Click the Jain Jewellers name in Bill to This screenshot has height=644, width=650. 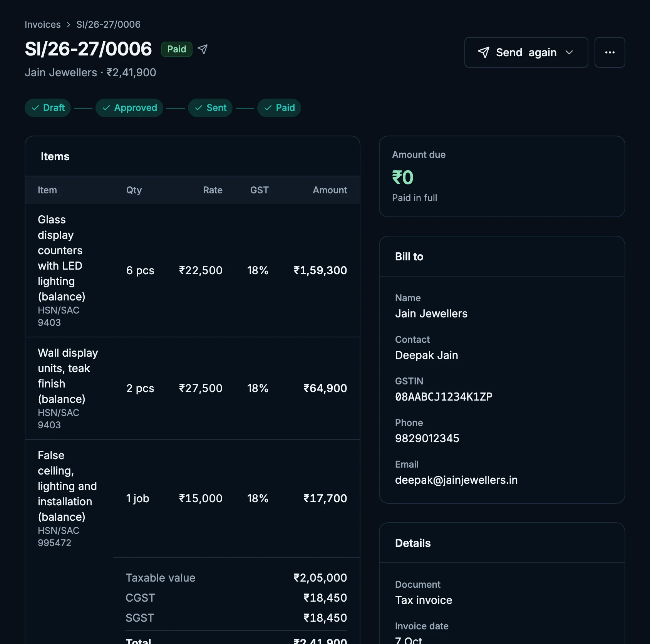click(x=431, y=314)
